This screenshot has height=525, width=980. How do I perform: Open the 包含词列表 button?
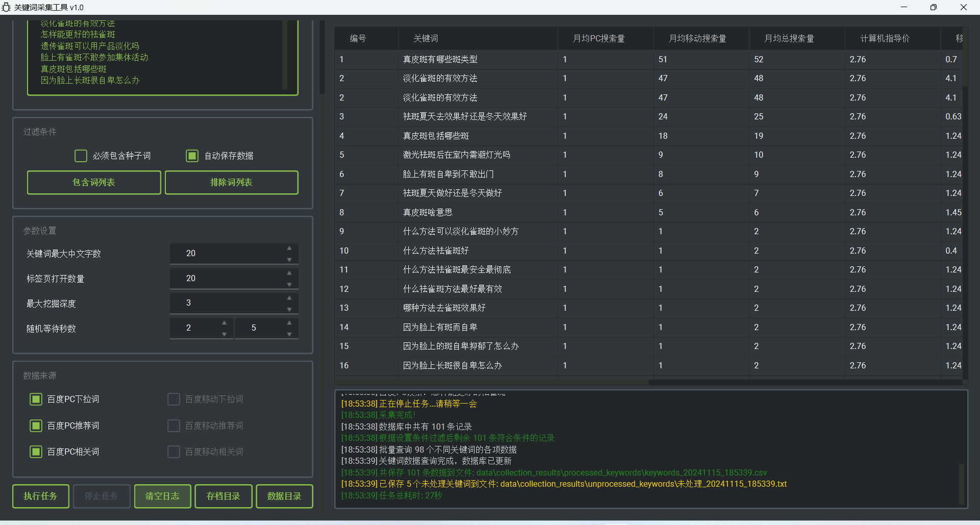(x=94, y=182)
